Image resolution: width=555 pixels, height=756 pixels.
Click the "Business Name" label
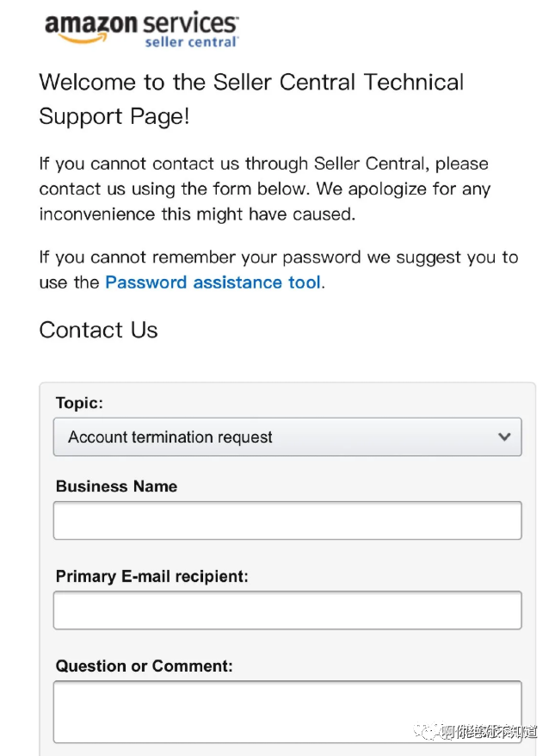coord(116,486)
